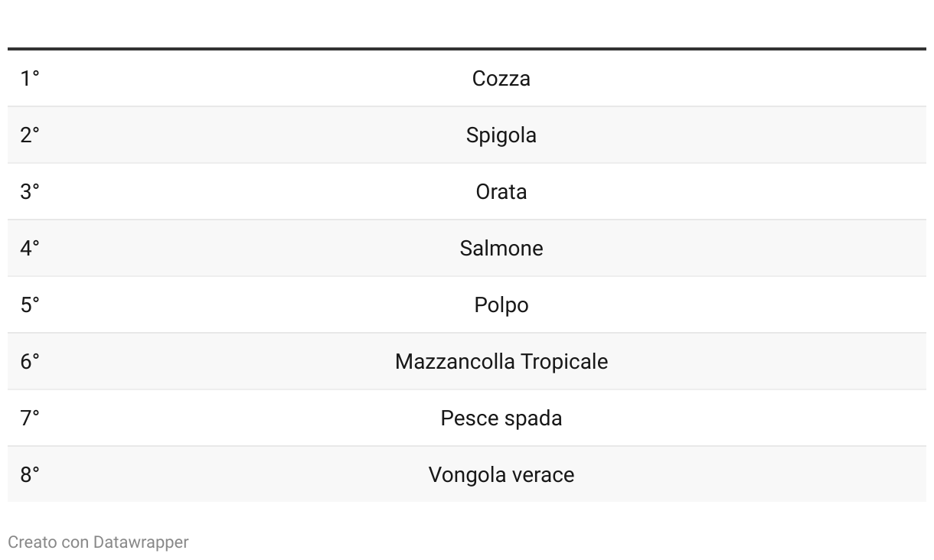Click the 6° rank number

pyautogui.click(x=30, y=362)
